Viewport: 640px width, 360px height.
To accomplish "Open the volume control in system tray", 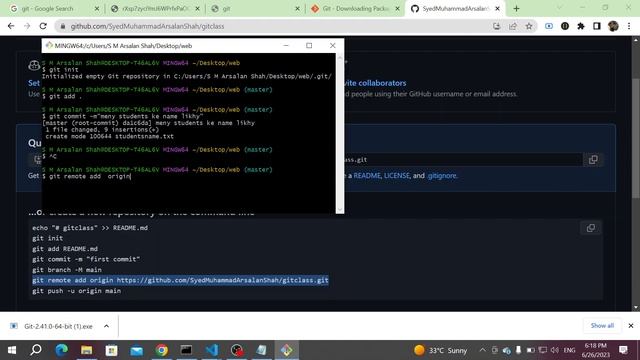I will click(x=554, y=350).
